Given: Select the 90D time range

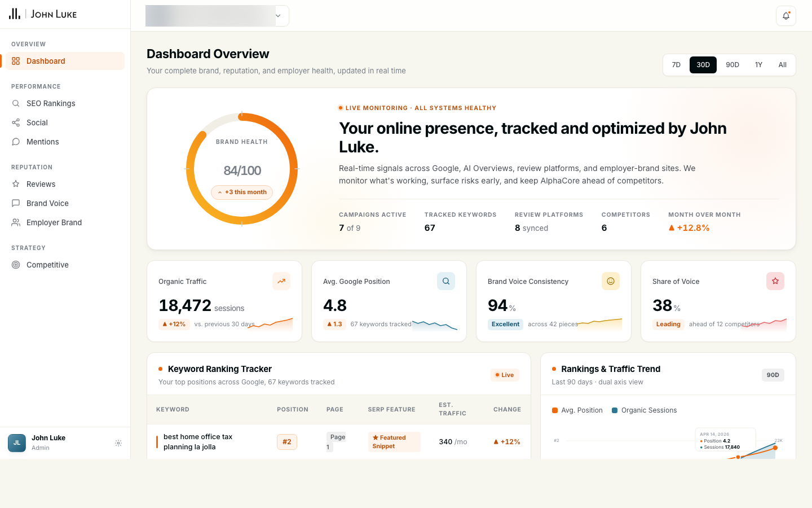Looking at the screenshot, I should pos(732,65).
